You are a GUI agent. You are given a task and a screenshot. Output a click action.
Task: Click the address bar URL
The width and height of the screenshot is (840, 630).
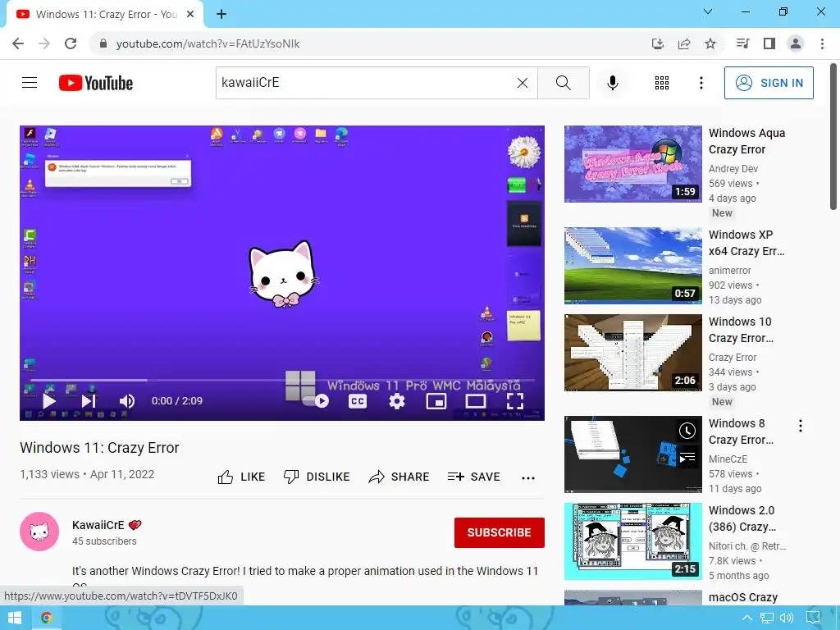(x=208, y=44)
